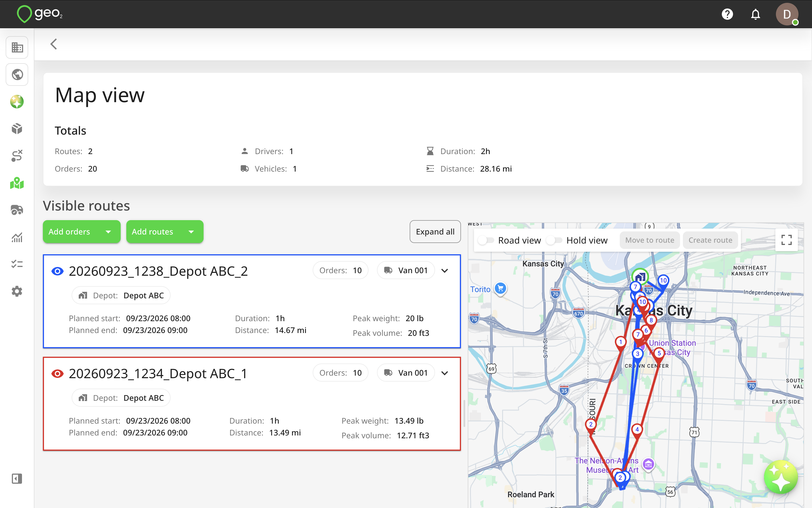Viewport: 812px width, 508px height.
Task: Open the help question mark icon
Action: (x=727, y=14)
